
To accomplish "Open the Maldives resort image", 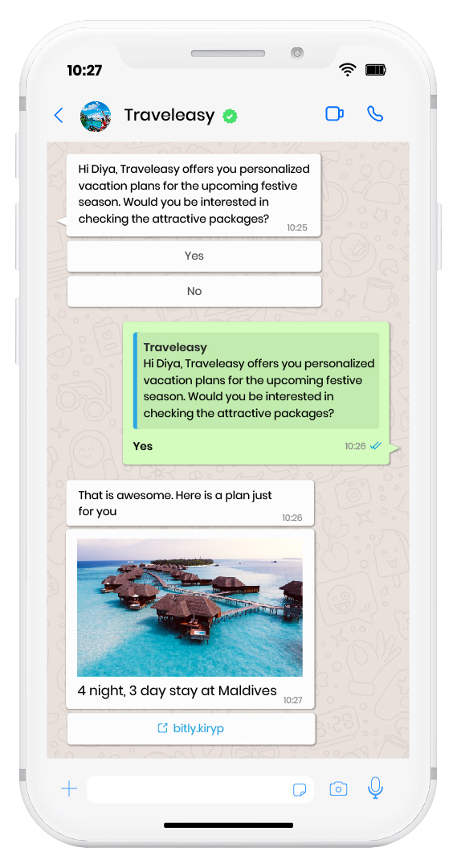I will pyautogui.click(x=190, y=608).
